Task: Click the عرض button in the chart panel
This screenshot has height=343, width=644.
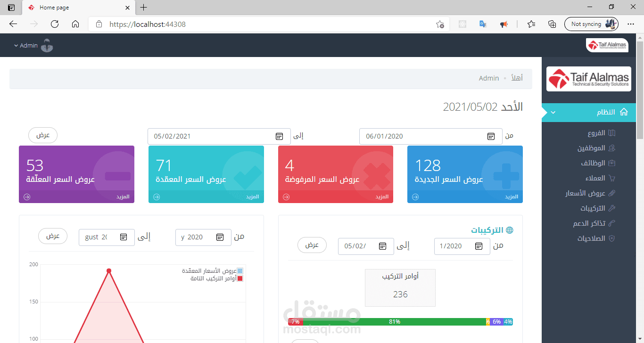Action: 53,236
